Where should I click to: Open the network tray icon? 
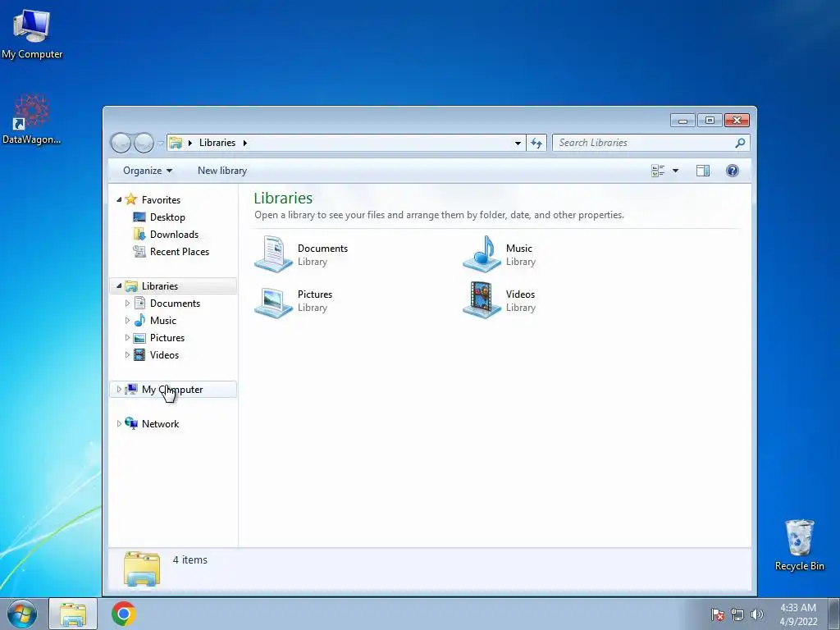(x=737, y=614)
